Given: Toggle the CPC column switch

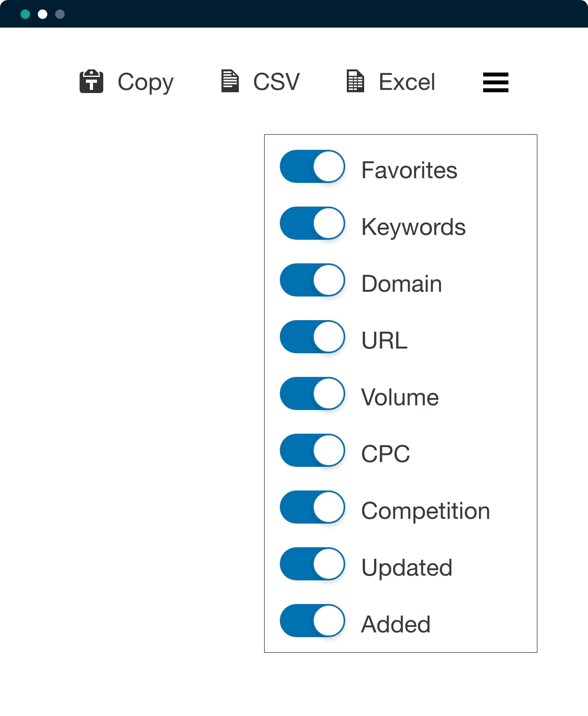Looking at the screenshot, I should (313, 450).
